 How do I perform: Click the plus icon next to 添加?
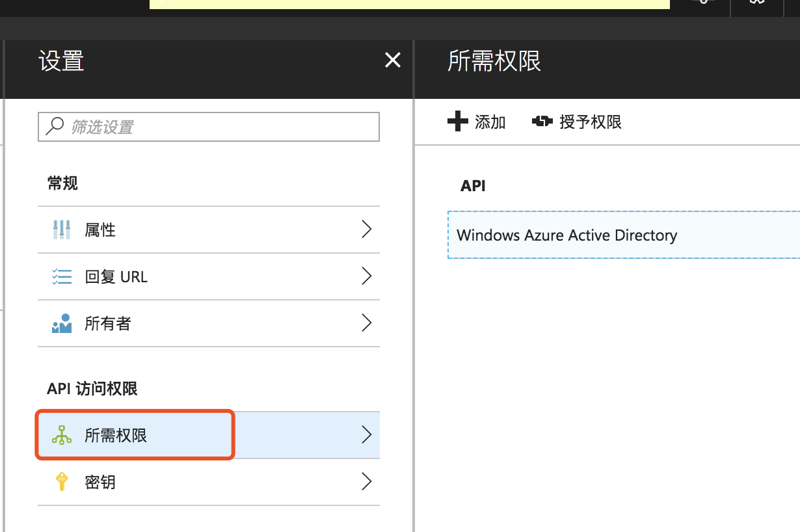pyautogui.click(x=458, y=122)
